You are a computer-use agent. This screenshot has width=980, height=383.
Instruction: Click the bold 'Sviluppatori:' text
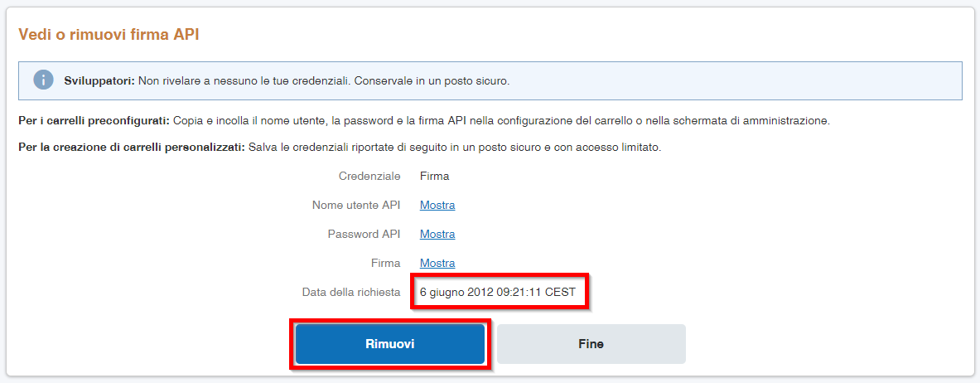(x=99, y=81)
